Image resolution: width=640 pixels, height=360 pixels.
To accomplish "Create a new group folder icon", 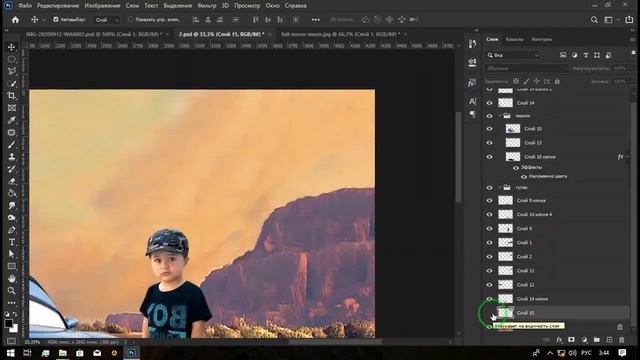I will [x=597, y=340].
